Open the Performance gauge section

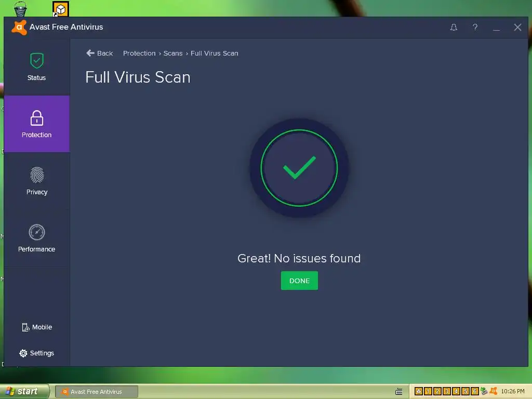tap(37, 238)
